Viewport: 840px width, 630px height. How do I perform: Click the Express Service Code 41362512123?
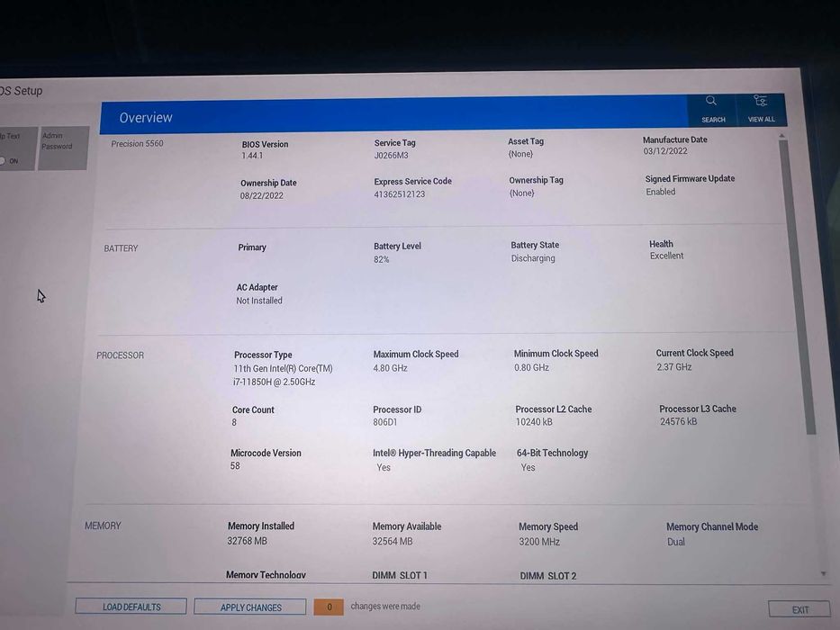tap(399, 193)
